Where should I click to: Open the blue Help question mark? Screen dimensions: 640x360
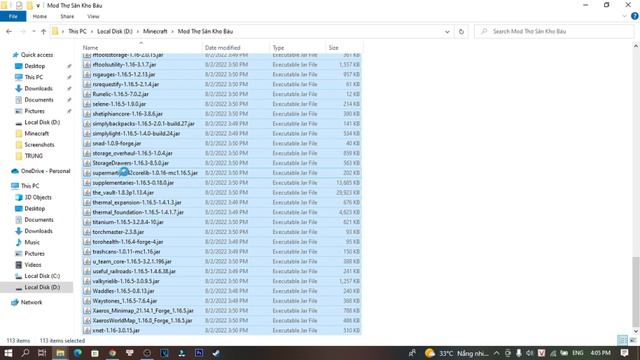[x=635, y=16]
